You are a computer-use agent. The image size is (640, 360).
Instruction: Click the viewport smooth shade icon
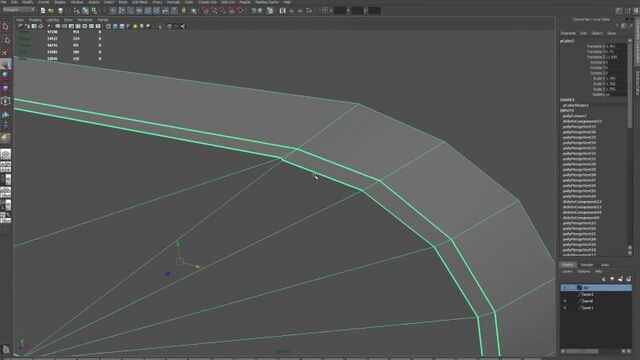[115, 26]
